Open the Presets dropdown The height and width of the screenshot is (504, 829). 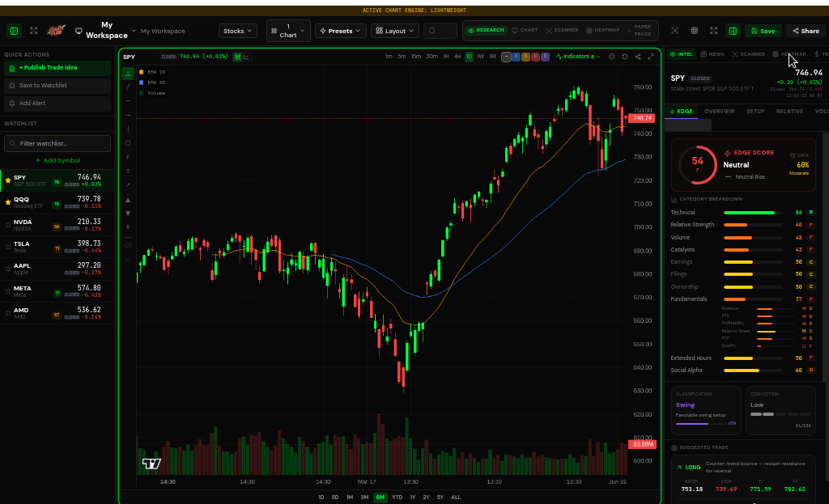point(341,31)
